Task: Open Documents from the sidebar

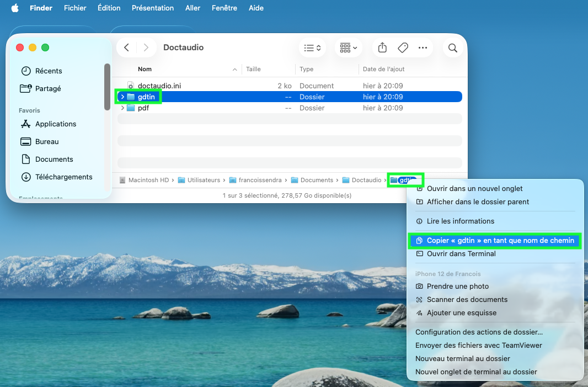Action: pos(46,159)
